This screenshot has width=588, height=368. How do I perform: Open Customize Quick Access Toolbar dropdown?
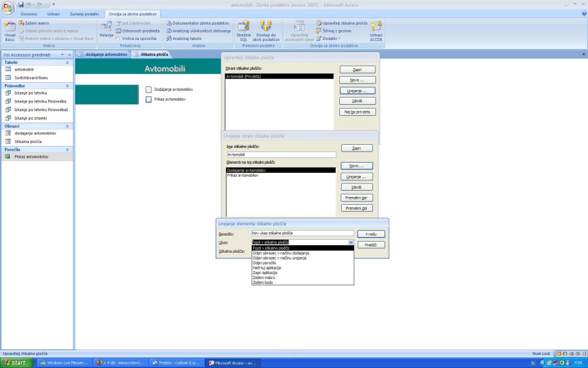(x=54, y=4)
